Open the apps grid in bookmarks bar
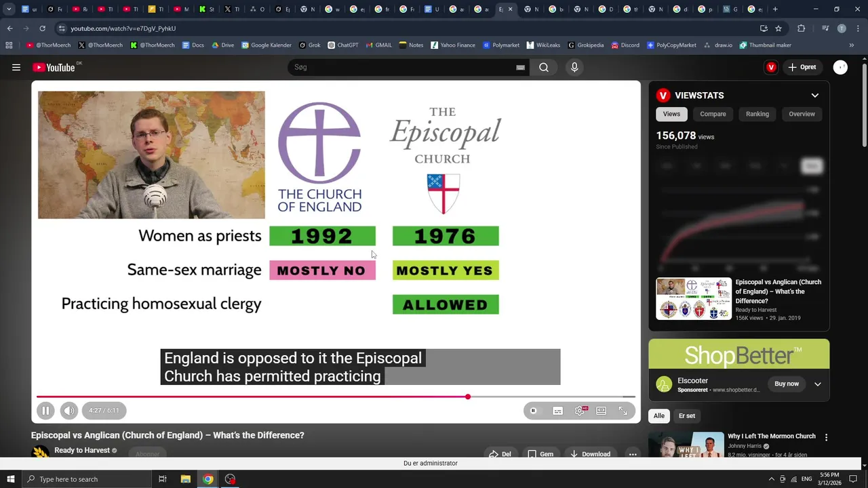Screen dimensions: 868x488 9,45
